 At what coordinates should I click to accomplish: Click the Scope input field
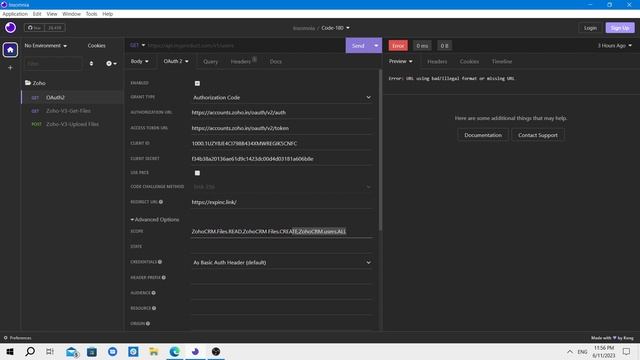[x=282, y=231]
